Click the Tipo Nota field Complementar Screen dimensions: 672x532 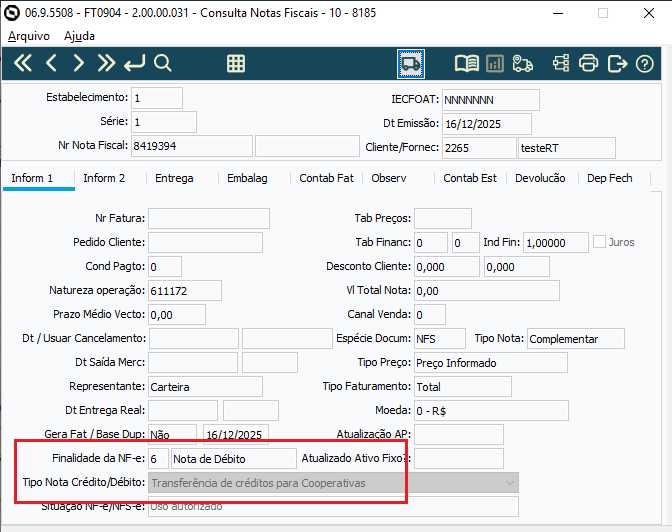[576, 339]
